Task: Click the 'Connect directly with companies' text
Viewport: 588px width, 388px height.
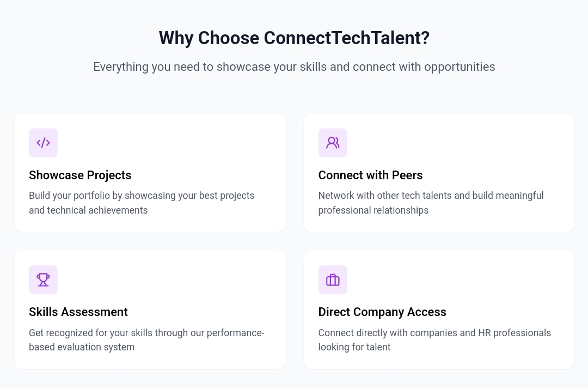Action: tap(434, 333)
